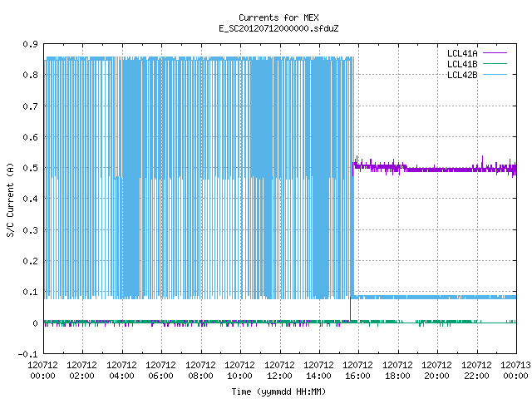Pick the blue line sample beside LCL42B
The image size is (532, 399).
(x=495, y=74)
